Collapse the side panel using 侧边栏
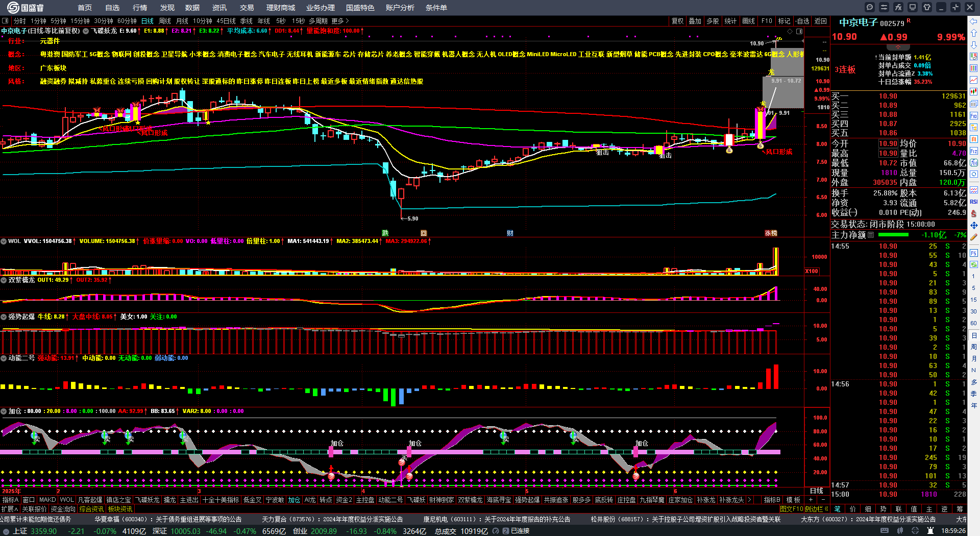 (x=816, y=509)
